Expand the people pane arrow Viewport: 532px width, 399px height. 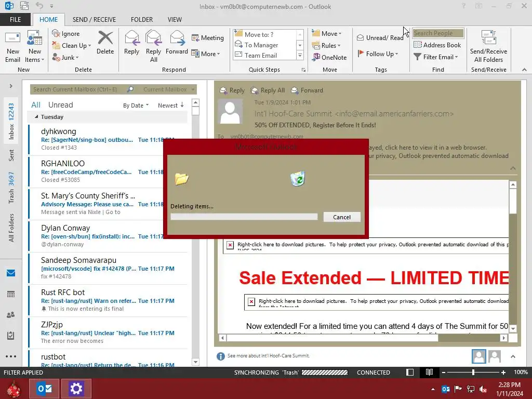(513, 356)
